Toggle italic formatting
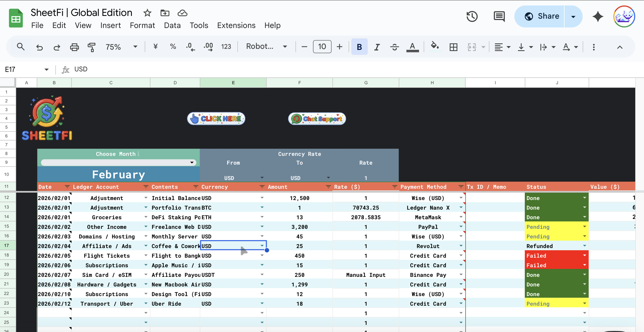 pos(377,47)
